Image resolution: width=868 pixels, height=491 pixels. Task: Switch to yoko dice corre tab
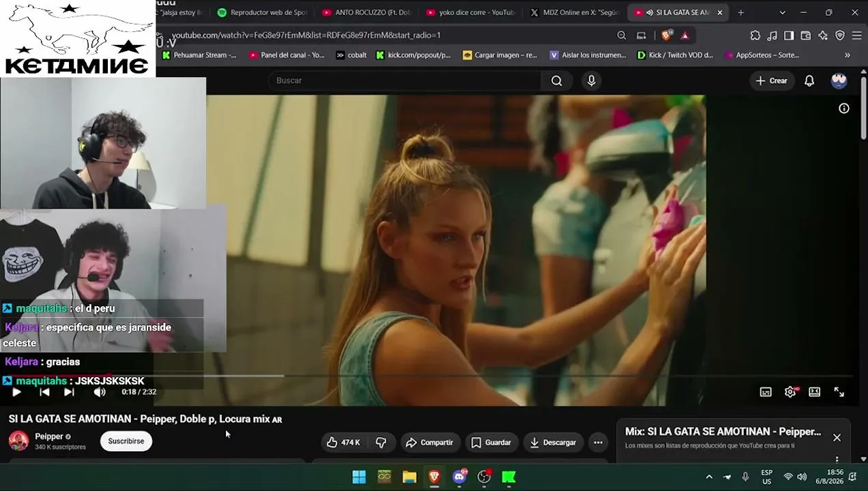pos(471,12)
